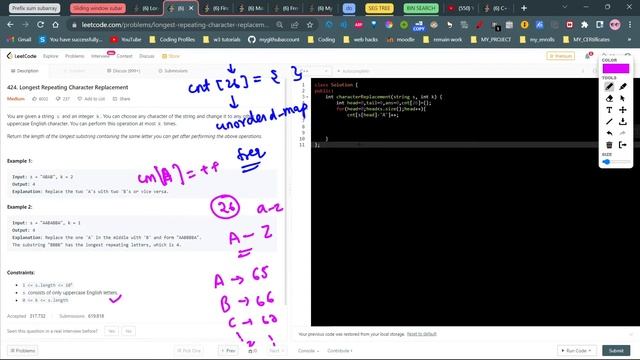Open the Explore nav item
Screen dimensions: 640x360
point(51,56)
